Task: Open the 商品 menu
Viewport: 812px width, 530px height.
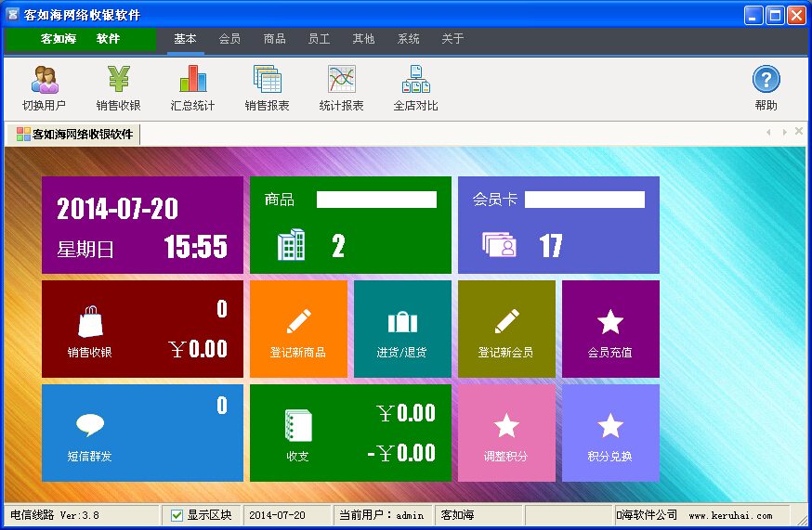Action: point(274,39)
